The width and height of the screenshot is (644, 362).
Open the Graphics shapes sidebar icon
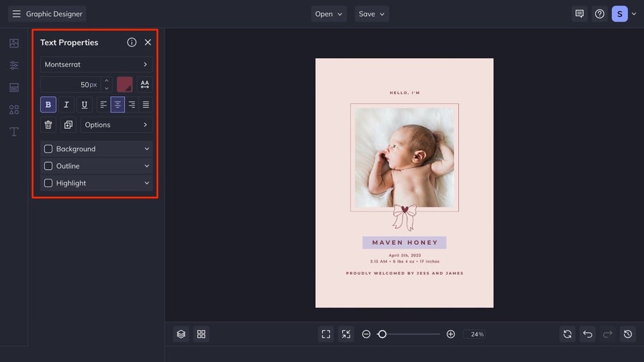[14, 110]
